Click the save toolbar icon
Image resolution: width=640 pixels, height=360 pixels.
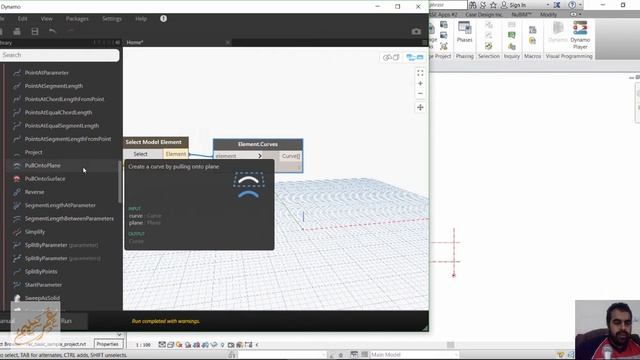pos(35,31)
